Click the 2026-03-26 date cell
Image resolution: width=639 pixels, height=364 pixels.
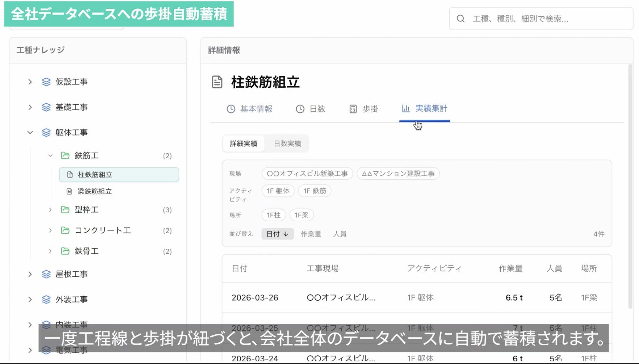(x=255, y=298)
